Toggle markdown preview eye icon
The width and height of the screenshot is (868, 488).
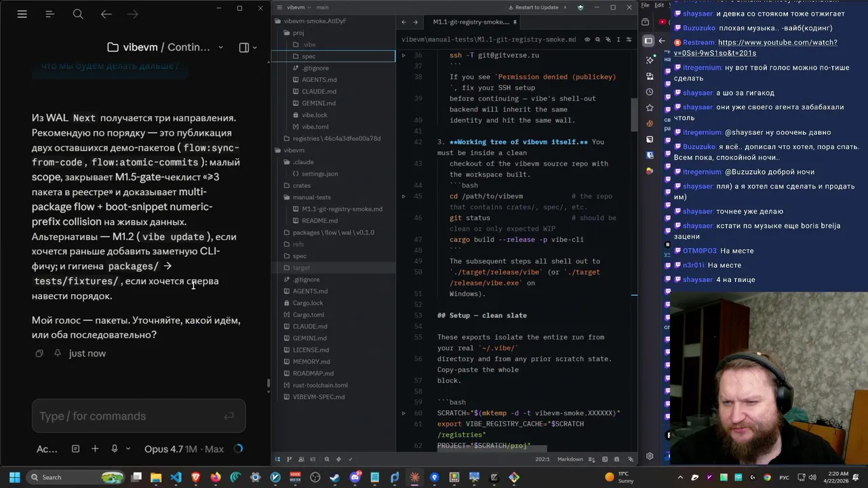[x=587, y=39]
